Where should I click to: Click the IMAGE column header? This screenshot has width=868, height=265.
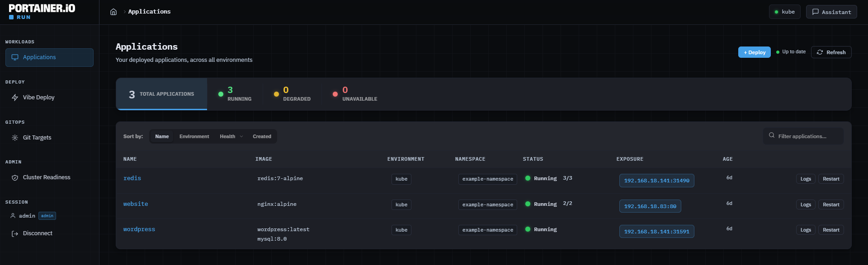pyautogui.click(x=264, y=159)
